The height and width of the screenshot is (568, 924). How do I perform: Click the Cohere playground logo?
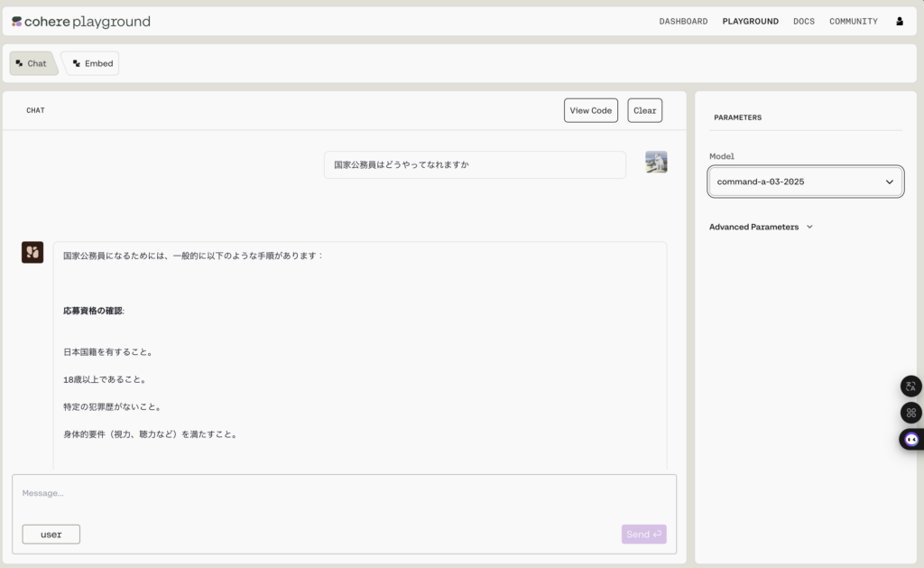coord(81,22)
